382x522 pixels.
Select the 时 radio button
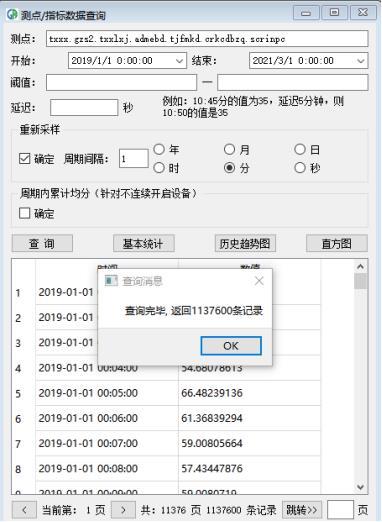[x=159, y=168]
